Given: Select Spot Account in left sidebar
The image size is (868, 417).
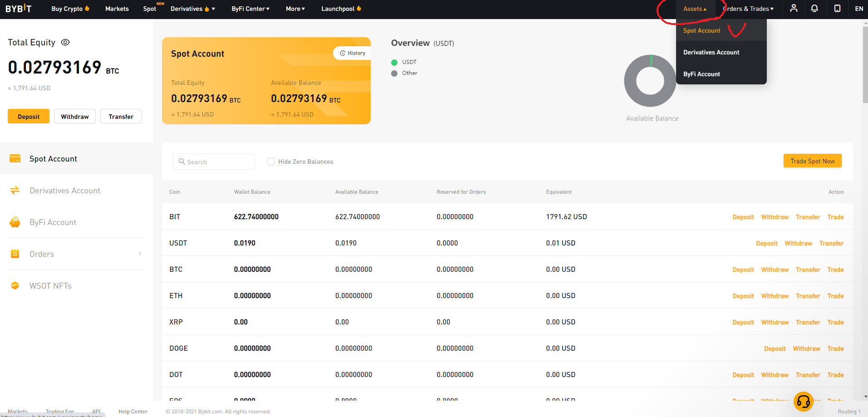Looking at the screenshot, I should pos(76,158).
